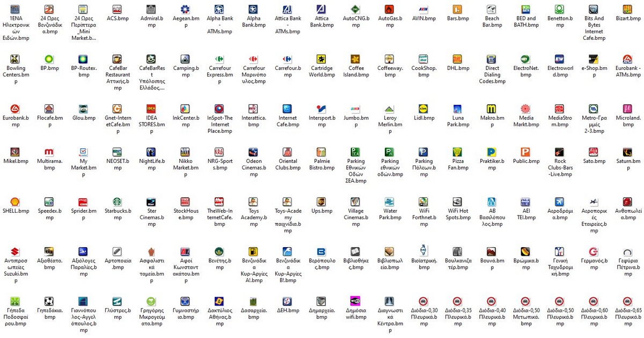The width and height of the screenshot is (644, 338).
Task: Click the file name text Bars.bmp
Action: coord(458,18)
